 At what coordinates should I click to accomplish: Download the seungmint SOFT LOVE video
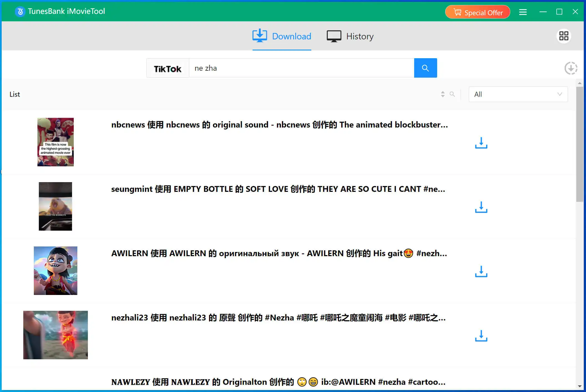481,207
